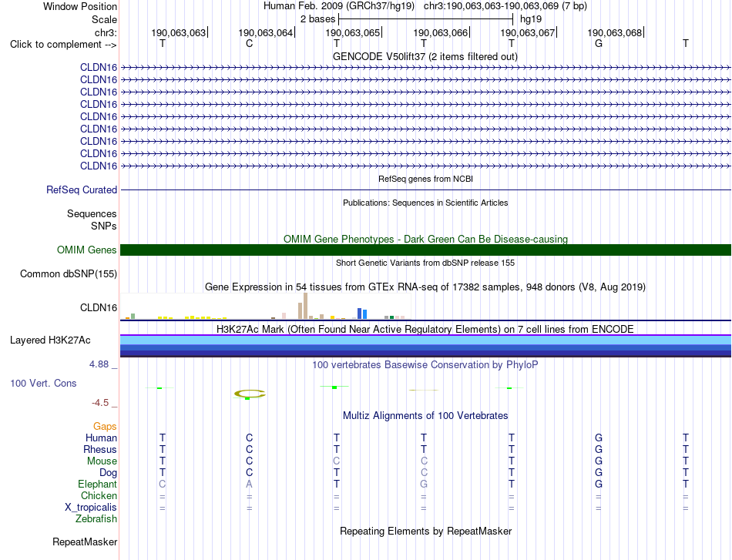
Task: Click the GENCODE V50lift37 track title
Action: pyautogui.click(x=425, y=56)
